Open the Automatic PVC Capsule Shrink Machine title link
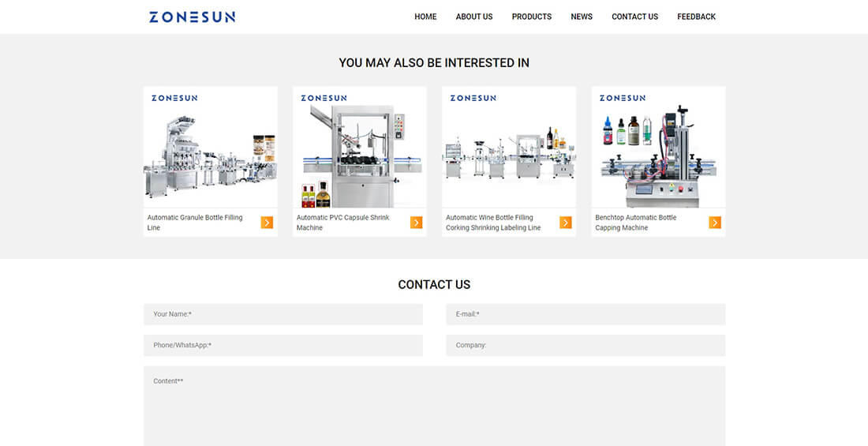This screenshot has height=446, width=868. 342,223
